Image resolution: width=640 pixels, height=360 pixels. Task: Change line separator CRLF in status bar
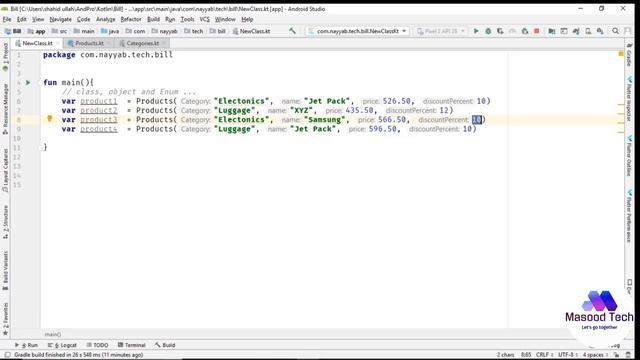[544, 355]
